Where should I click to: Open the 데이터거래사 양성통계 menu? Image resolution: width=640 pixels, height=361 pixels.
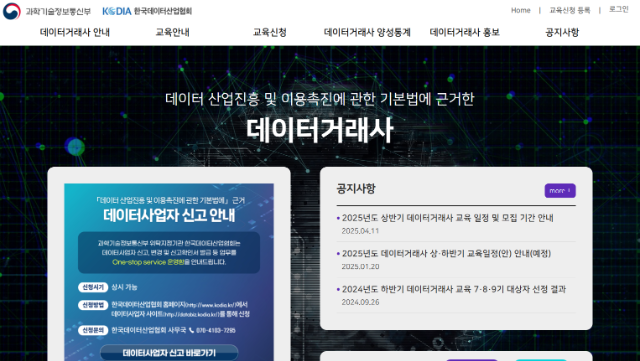coord(367,32)
